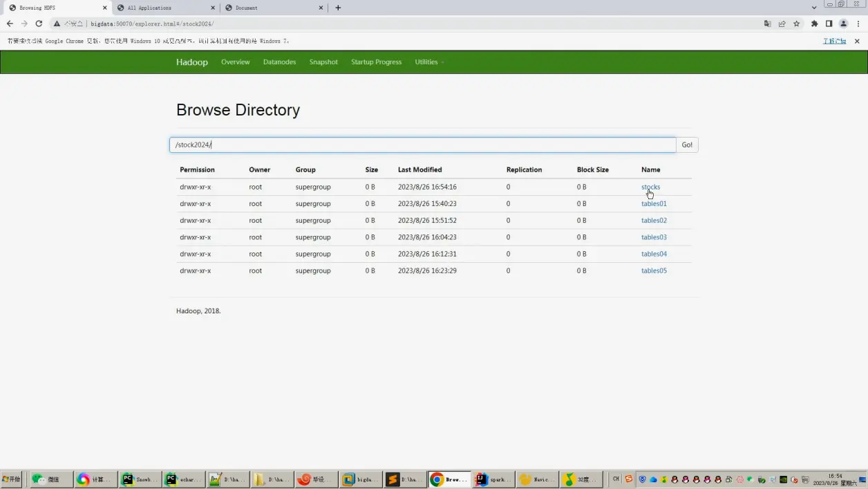Click the Permission column header

(x=197, y=169)
